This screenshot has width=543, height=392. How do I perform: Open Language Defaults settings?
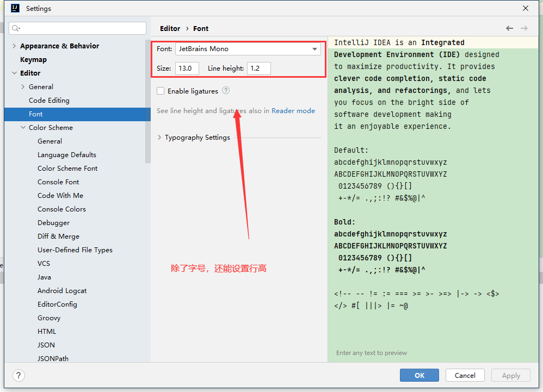pyautogui.click(x=67, y=154)
